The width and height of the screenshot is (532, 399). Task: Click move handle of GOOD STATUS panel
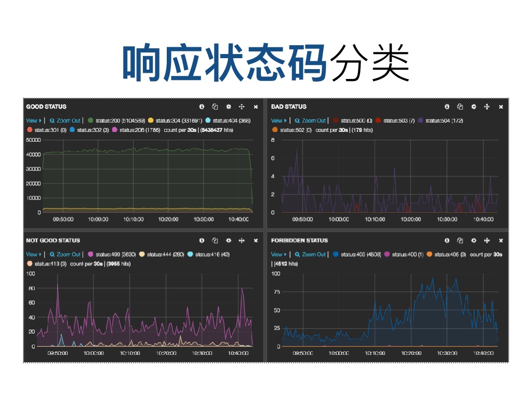pyautogui.click(x=242, y=107)
